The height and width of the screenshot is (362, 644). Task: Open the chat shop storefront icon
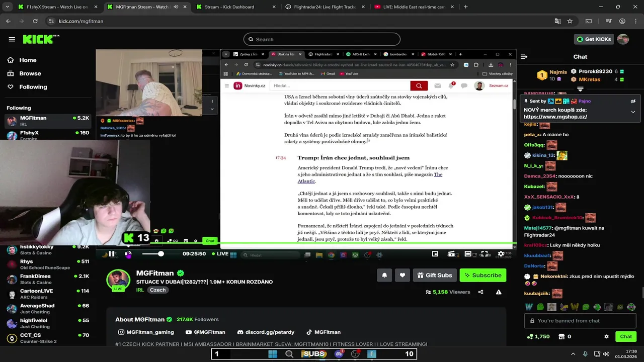(x=561, y=336)
